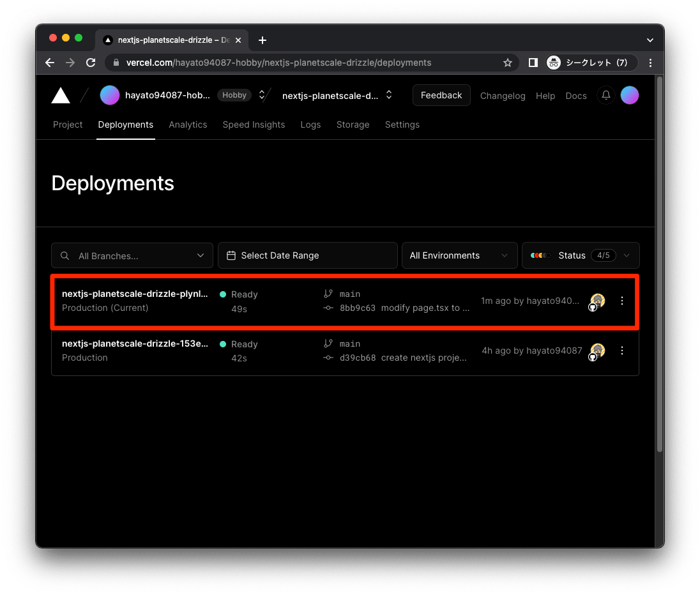This screenshot has width=700, height=595.
Task: Click the Ready status of the 42s deployment
Action: pos(239,344)
